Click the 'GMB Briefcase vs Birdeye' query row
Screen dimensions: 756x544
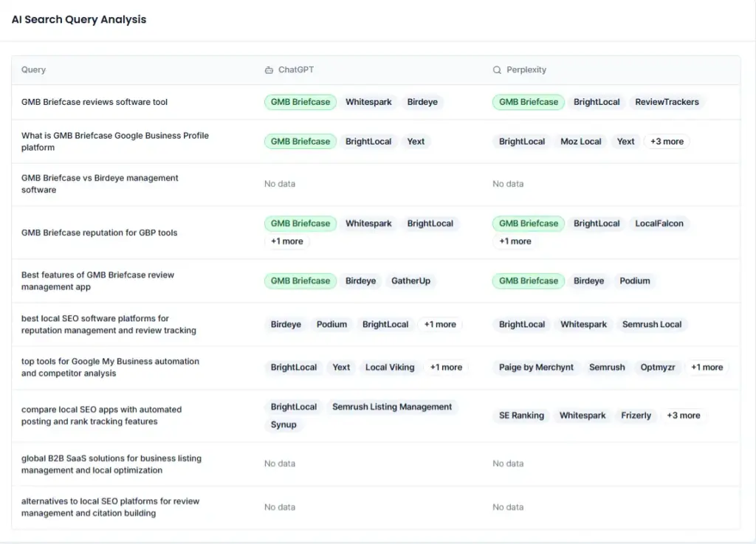[x=99, y=184]
